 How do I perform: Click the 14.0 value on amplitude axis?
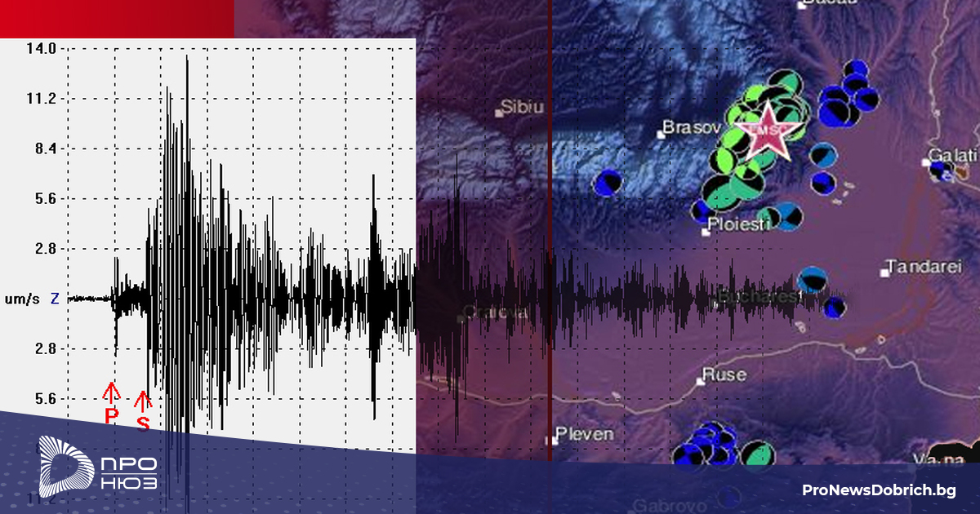pos(40,49)
